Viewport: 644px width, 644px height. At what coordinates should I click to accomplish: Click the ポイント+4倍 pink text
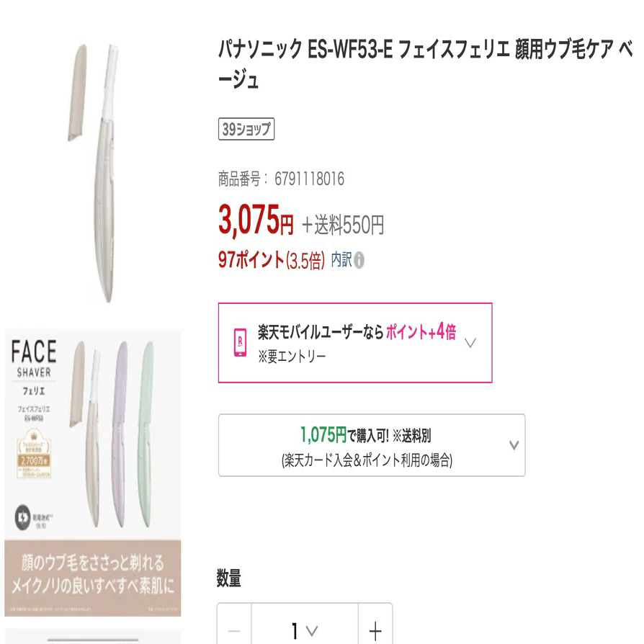[x=421, y=334]
